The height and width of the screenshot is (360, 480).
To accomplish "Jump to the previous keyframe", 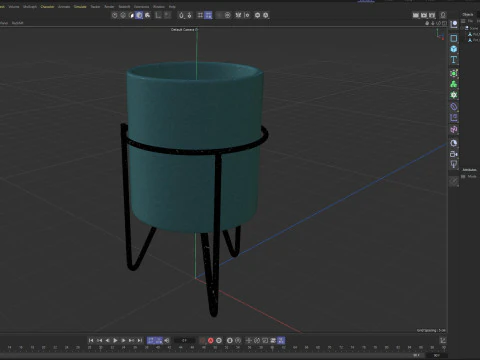I will point(99,340).
